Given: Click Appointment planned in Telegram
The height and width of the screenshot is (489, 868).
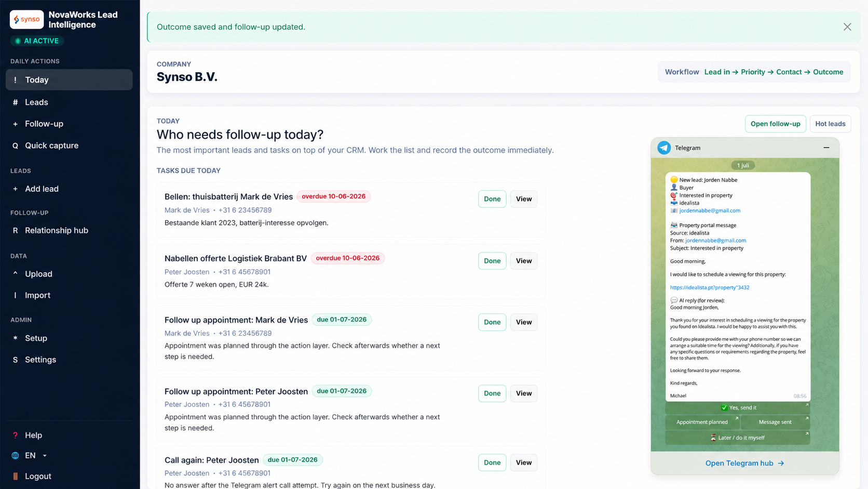Looking at the screenshot, I should (702, 422).
